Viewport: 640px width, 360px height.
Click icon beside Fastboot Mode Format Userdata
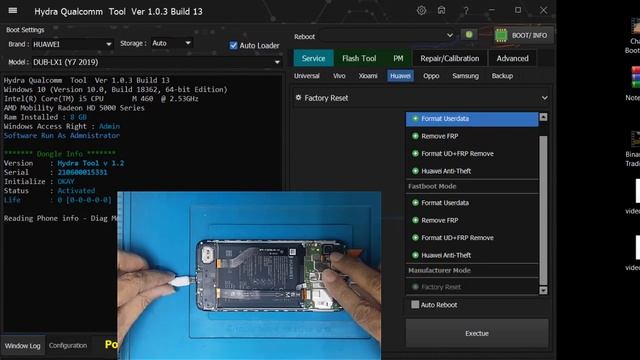click(x=415, y=203)
